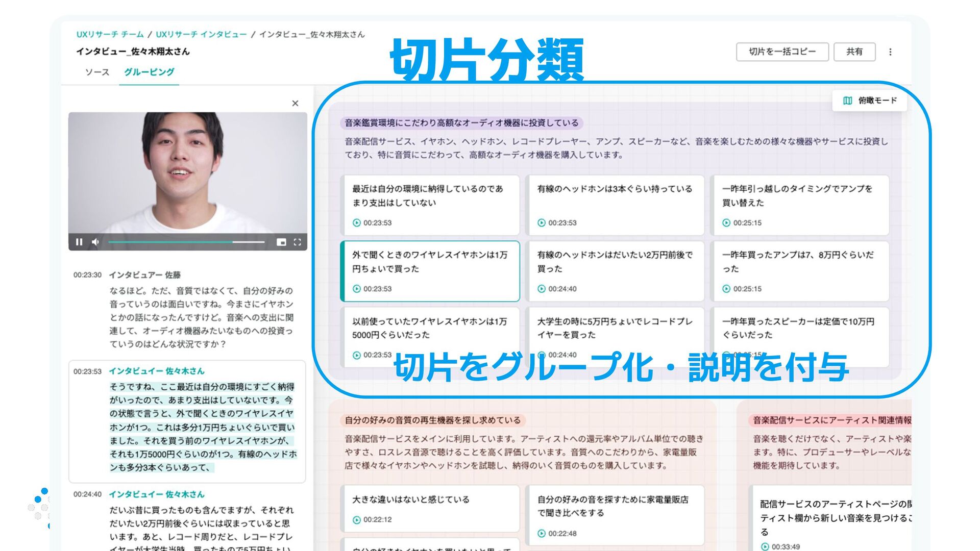
Task: Select the グルーピング tab
Action: pos(149,72)
